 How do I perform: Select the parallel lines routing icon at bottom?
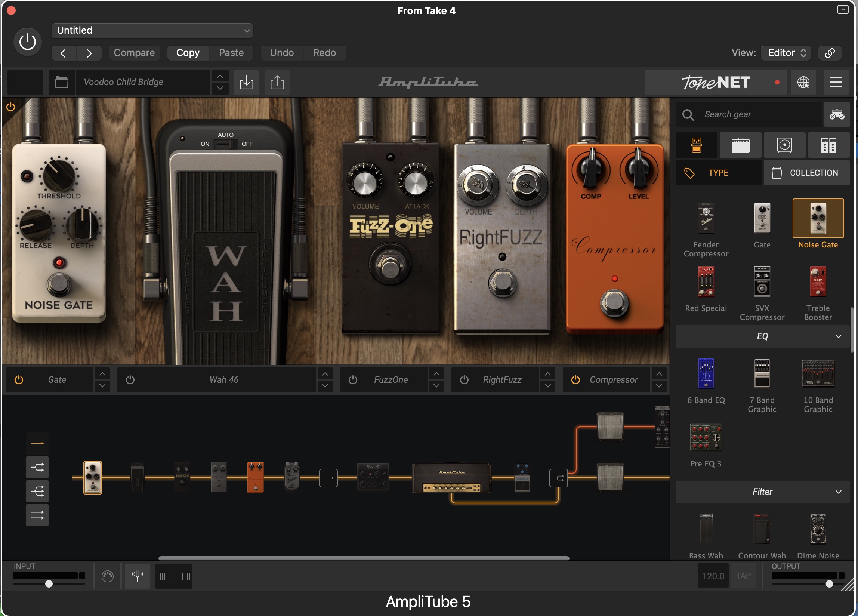(37, 515)
